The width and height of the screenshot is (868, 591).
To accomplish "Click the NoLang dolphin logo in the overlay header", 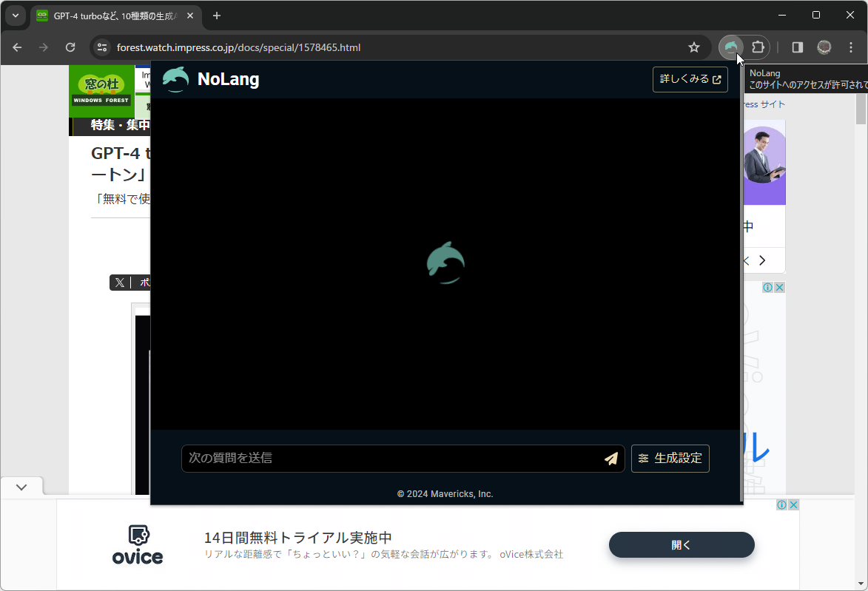I will coord(175,79).
